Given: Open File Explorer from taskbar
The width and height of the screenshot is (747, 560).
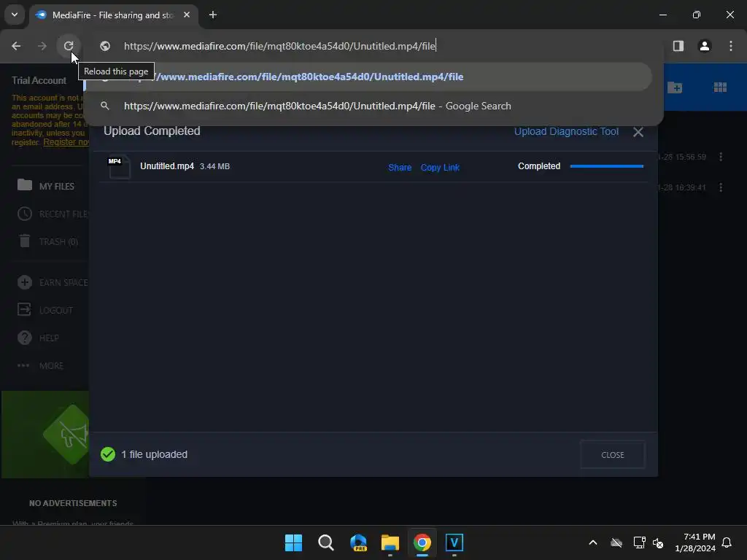Looking at the screenshot, I should click(390, 542).
